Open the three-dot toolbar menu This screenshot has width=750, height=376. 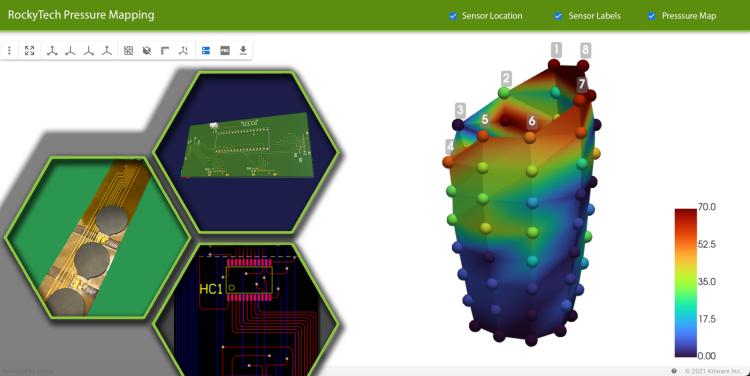(x=9, y=51)
